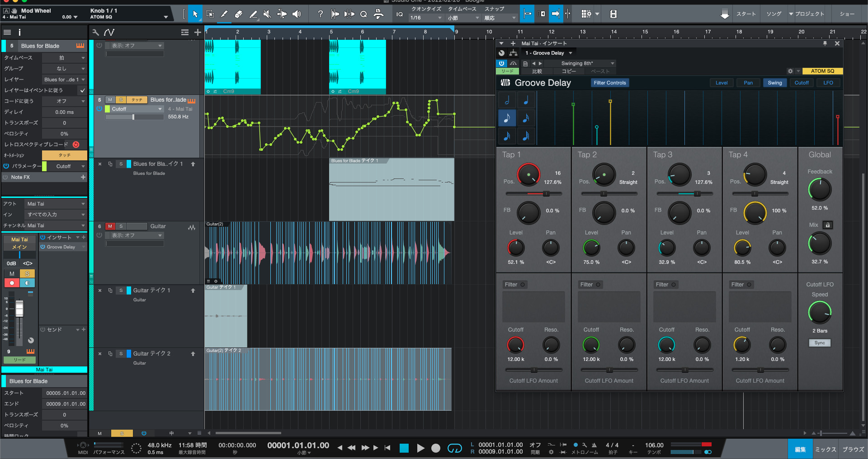
Task: Open the ミックス (Mix) view tab
Action: point(826,450)
